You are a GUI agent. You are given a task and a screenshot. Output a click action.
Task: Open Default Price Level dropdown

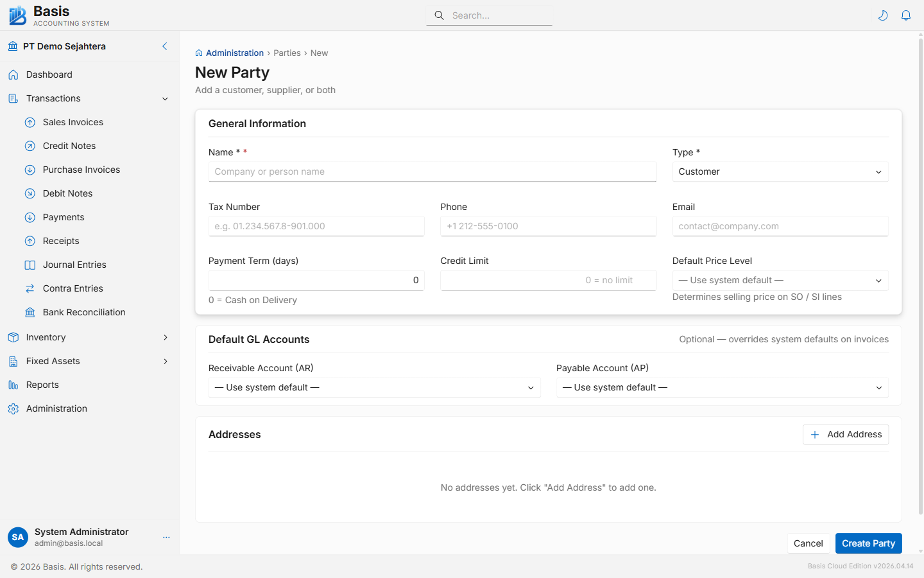[780, 280]
